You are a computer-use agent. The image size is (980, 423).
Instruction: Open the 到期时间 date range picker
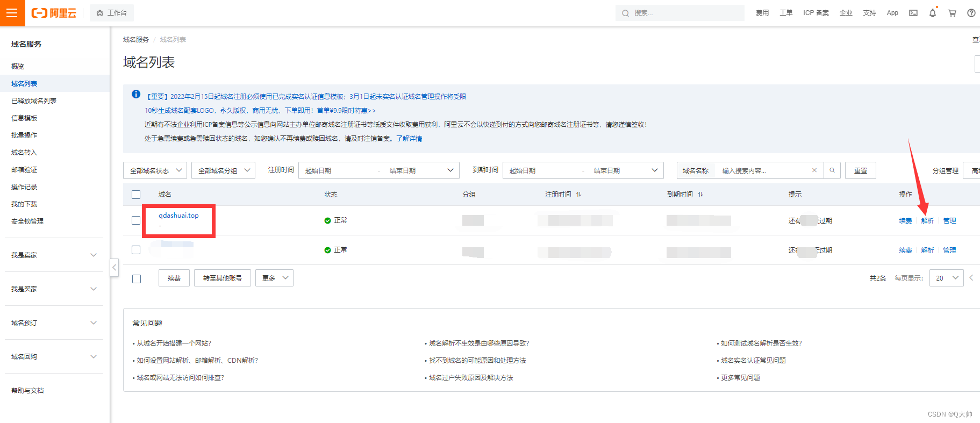point(583,170)
